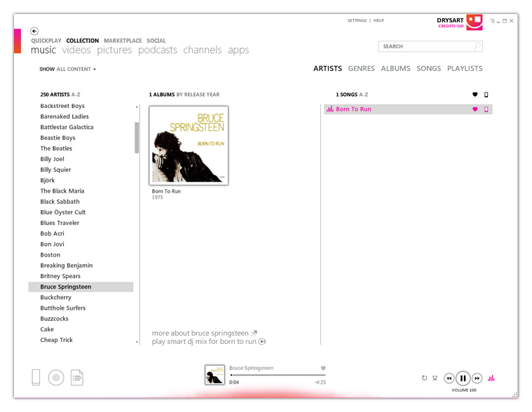
Task: Click the device icon on Born To Run row
Action: tap(486, 109)
